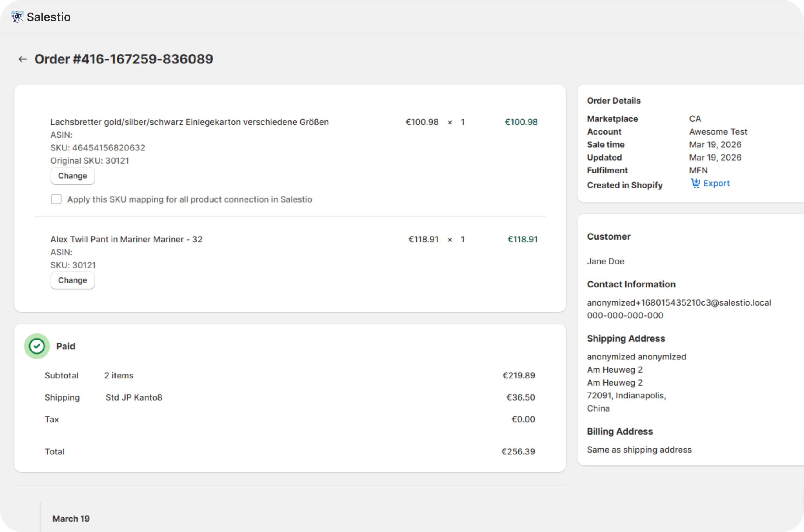Click the Lachsbretter gold/silber/schwarz product title
This screenshot has height=532, width=804.
pyautogui.click(x=189, y=122)
